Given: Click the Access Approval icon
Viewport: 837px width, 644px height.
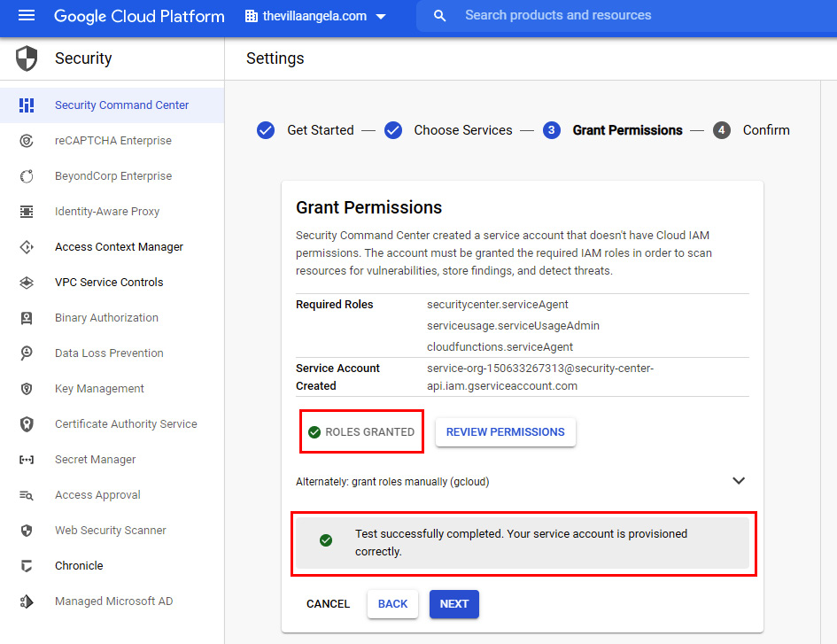Looking at the screenshot, I should pos(27,495).
